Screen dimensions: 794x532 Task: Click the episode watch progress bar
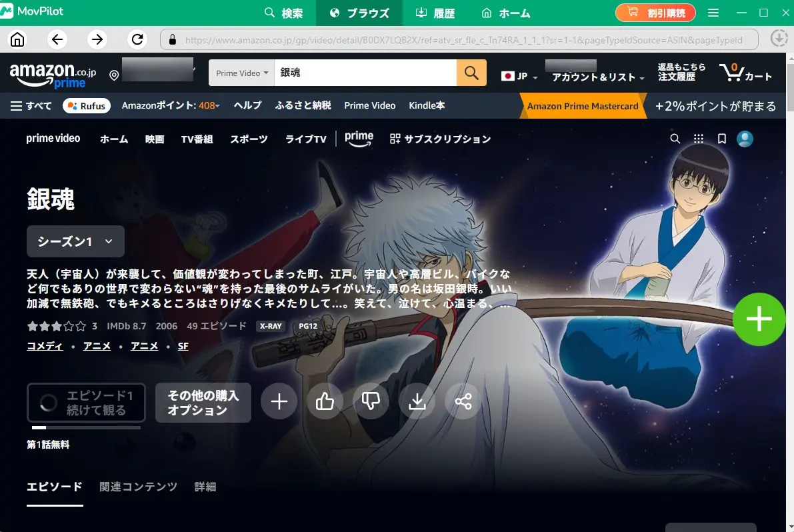[x=86, y=428]
